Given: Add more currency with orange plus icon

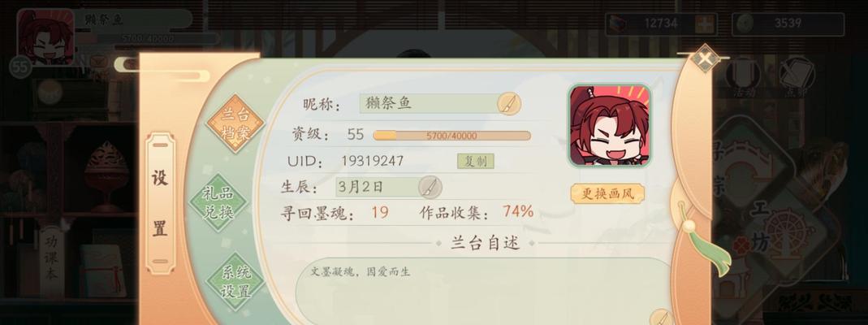Looking at the screenshot, I should point(706,24).
